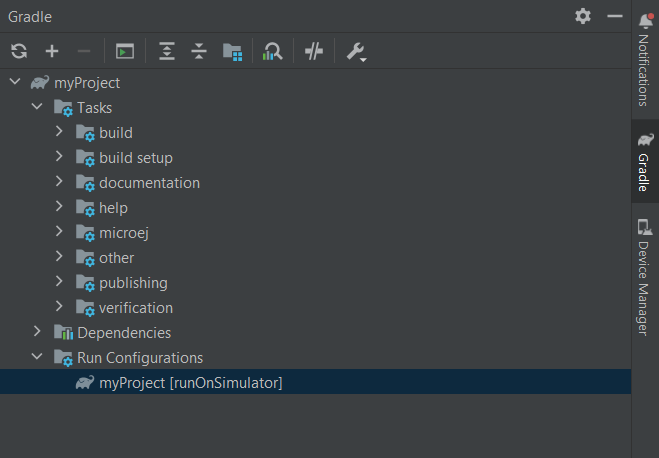Click the Link Gradle Project plus icon

(52, 52)
